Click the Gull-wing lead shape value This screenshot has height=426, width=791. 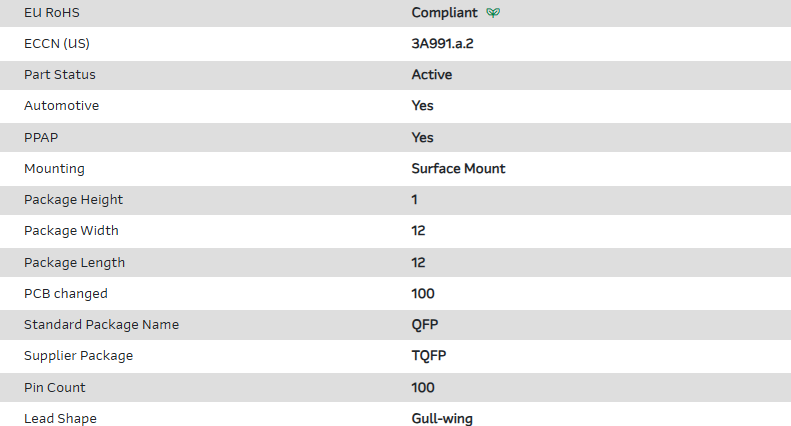[x=442, y=419]
